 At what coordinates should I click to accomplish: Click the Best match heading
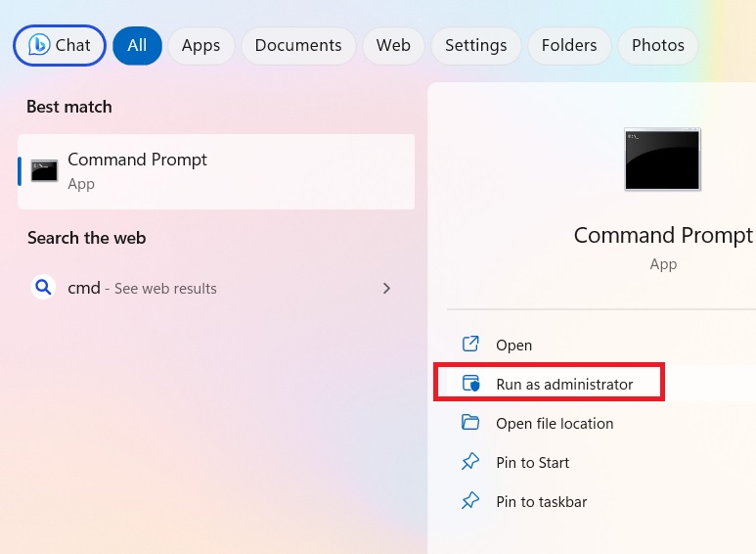pyautogui.click(x=68, y=107)
